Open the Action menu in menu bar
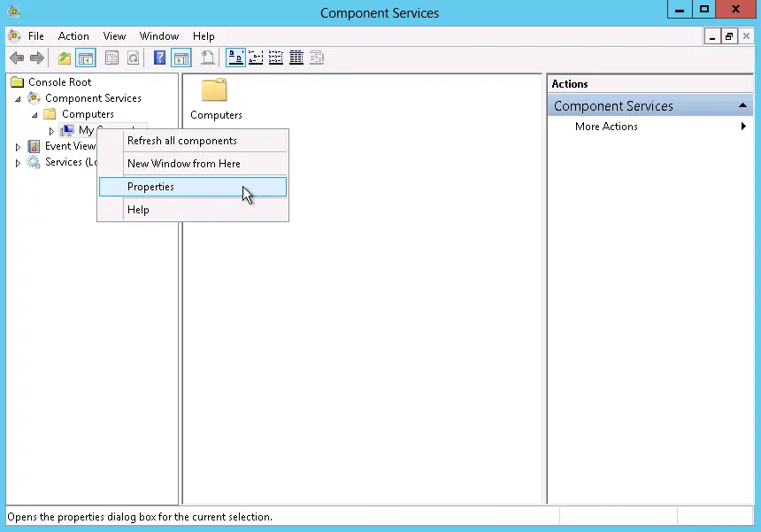The width and height of the screenshot is (761, 532). [x=73, y=36]
